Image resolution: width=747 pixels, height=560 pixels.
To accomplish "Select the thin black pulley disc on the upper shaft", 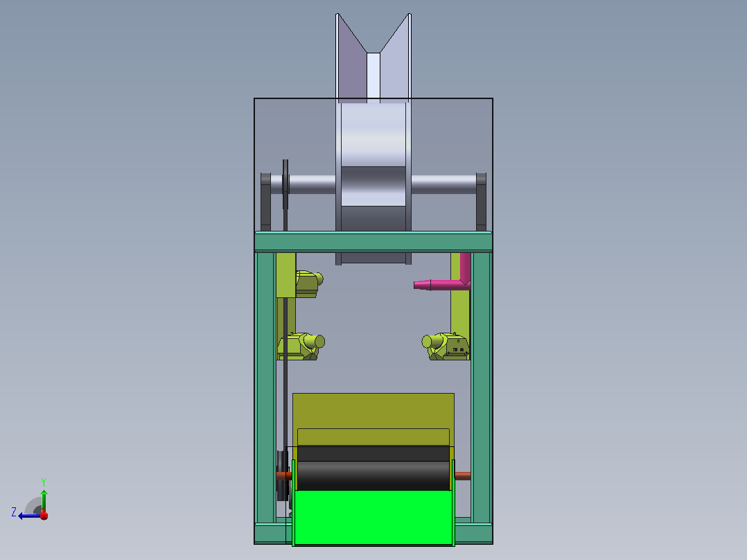I will [x=285, y=184].
